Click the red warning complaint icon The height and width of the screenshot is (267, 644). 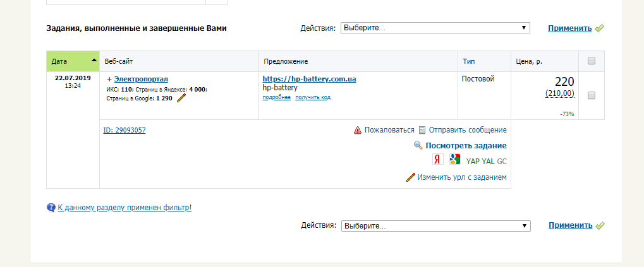pyautogui.click(x=358, y=130)
